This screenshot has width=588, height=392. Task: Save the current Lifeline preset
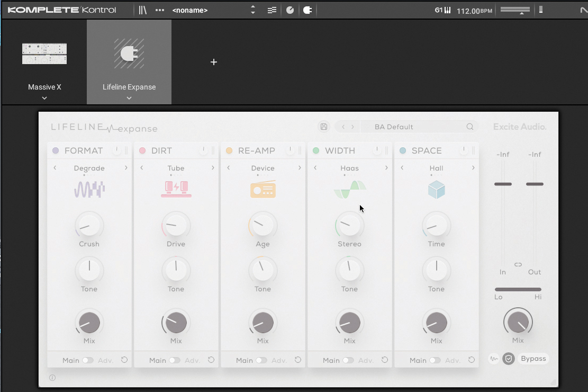323,127
